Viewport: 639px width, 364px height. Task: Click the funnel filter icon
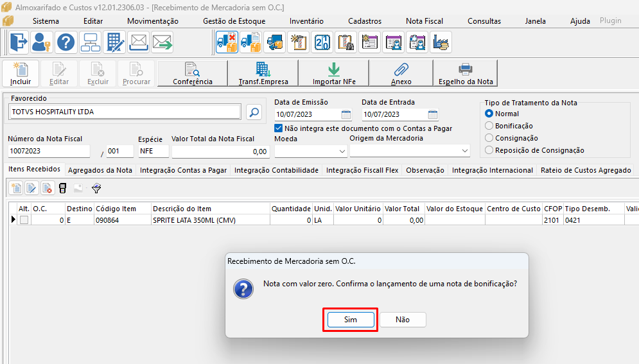point(96,188)
